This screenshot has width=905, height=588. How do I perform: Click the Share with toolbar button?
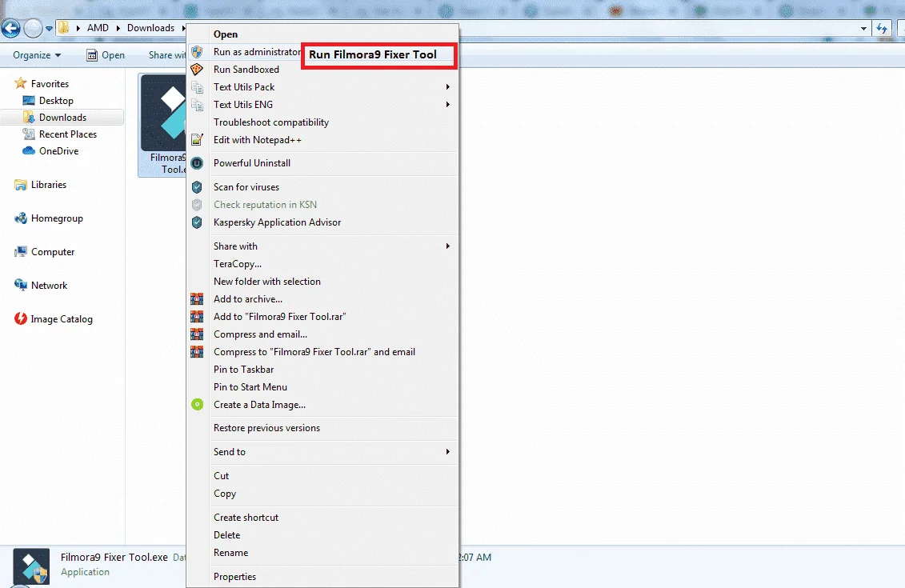166,55
